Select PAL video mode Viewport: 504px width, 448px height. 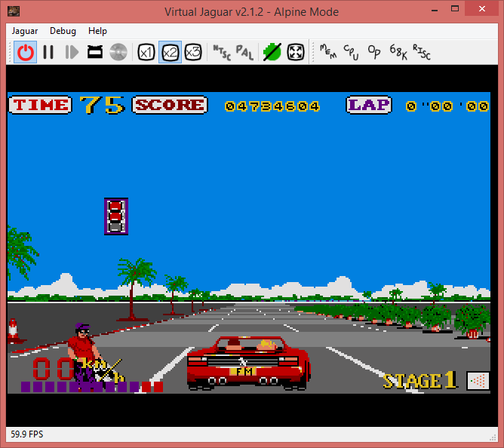[244, 52]
